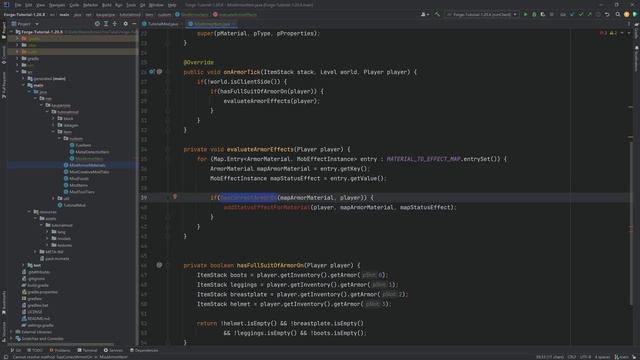
Task: Collapse the Forge-Tutorial-1.20.X root node
Action: click(11, 31)
